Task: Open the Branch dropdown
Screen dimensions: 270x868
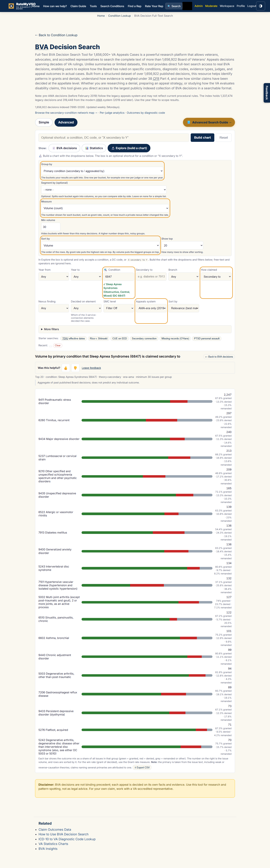Action: tap(184, 277)
